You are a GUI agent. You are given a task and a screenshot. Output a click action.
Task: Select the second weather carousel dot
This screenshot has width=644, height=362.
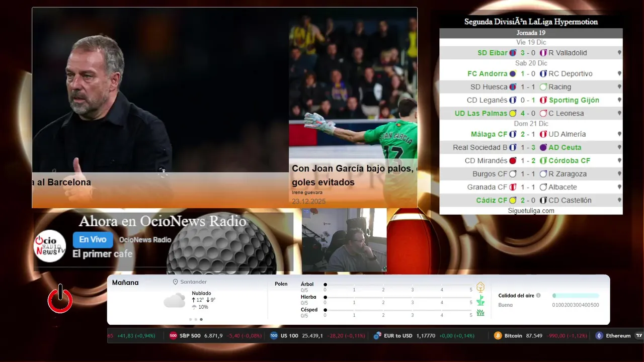196,319
